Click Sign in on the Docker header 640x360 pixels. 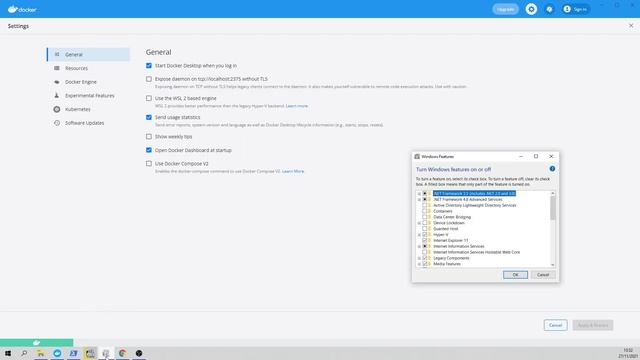point(576,9)
